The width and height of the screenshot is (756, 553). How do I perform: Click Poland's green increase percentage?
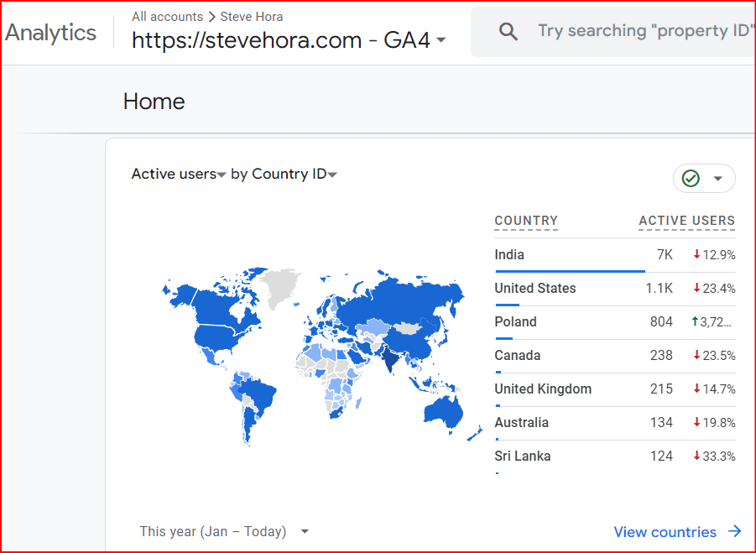point(712,321)
